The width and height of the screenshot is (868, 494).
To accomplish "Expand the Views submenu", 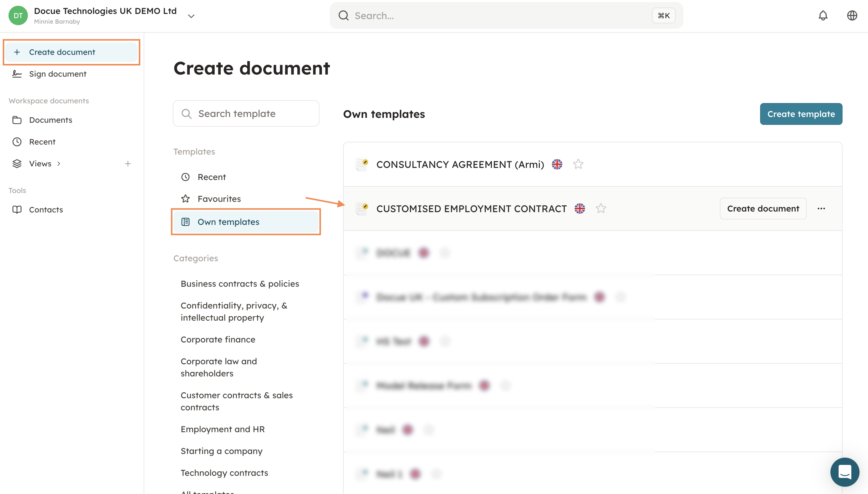I will point(59,164).
